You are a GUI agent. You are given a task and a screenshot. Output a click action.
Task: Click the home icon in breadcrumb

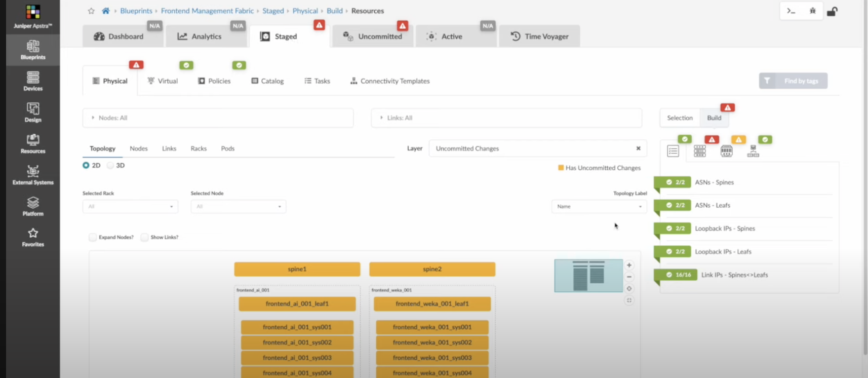click(x=105, y=11)
